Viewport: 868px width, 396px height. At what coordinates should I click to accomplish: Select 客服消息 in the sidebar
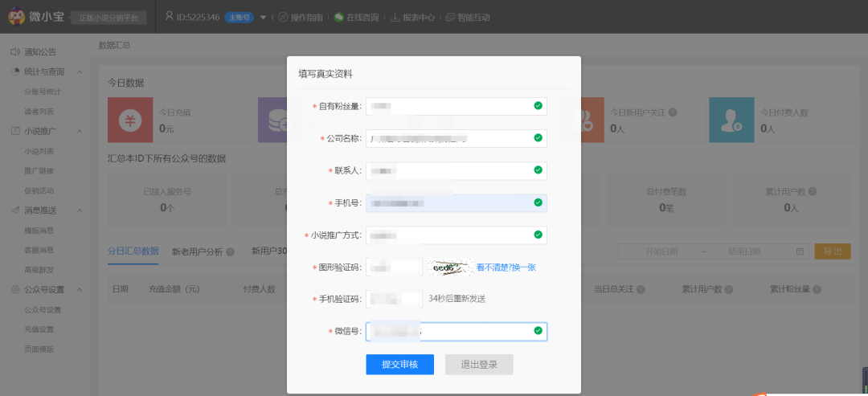point(39,250)
